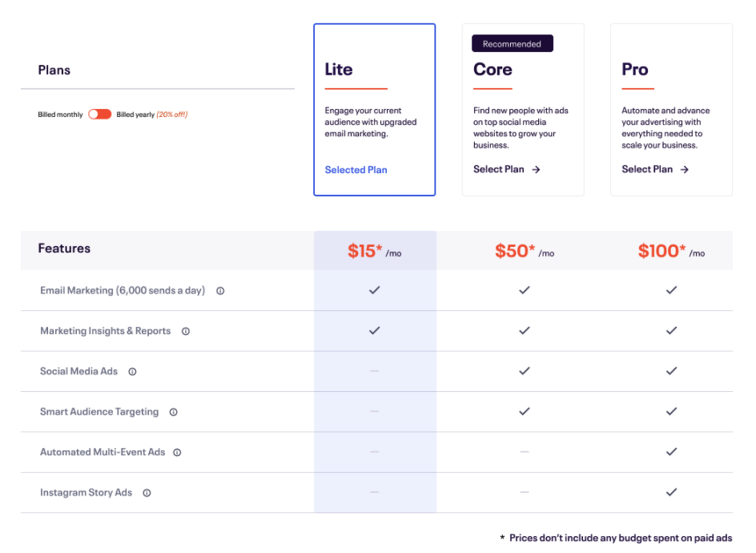Click the arrow icon beside Core Select Plan
Viewport: 756px width, 553px height.
coord(536,169)
